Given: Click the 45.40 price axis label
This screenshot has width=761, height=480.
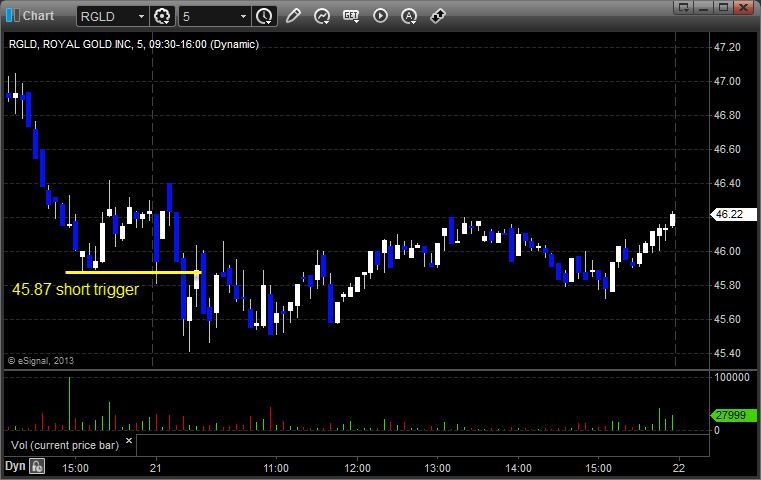Looking at the screenshot, I should pos(728,353).
